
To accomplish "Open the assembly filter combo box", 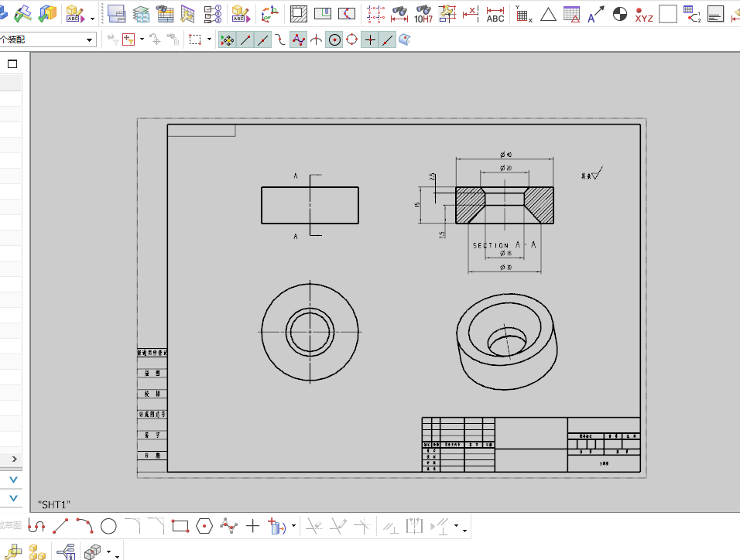I will (48, 39).
